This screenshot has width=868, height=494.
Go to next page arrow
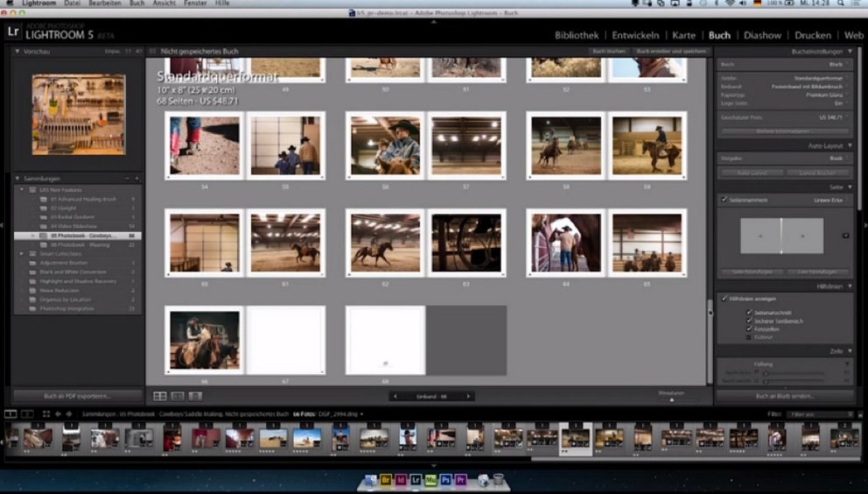[x=468, y=397]
